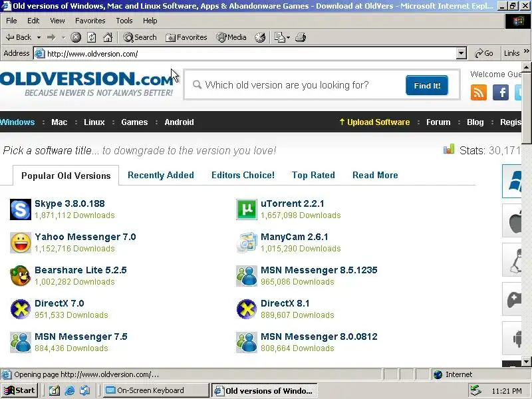Image resolution: width=532 pixels, height=399 pixels.
Task: Switch to the Top Rated tab
Action: click(x=313, y=175)
